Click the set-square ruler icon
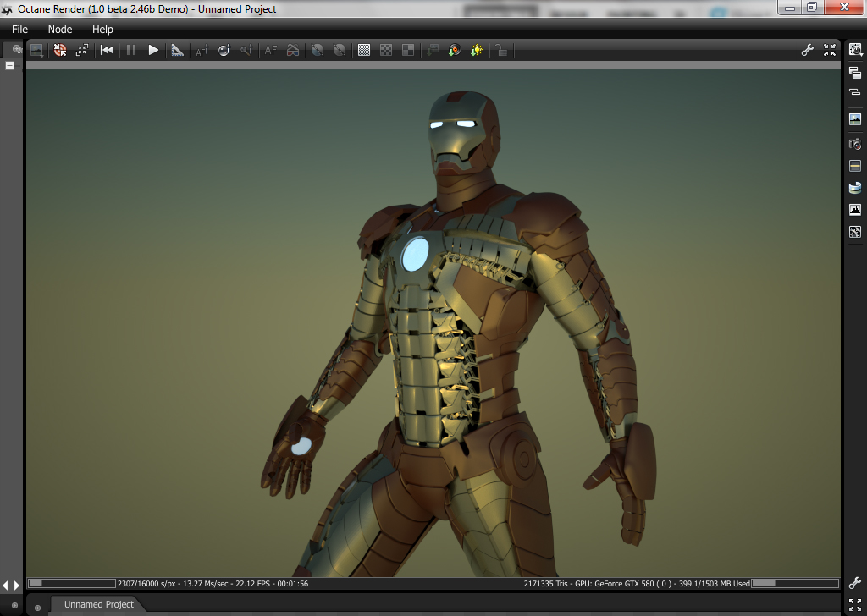The image size is (867, 616). click(177, 50)
